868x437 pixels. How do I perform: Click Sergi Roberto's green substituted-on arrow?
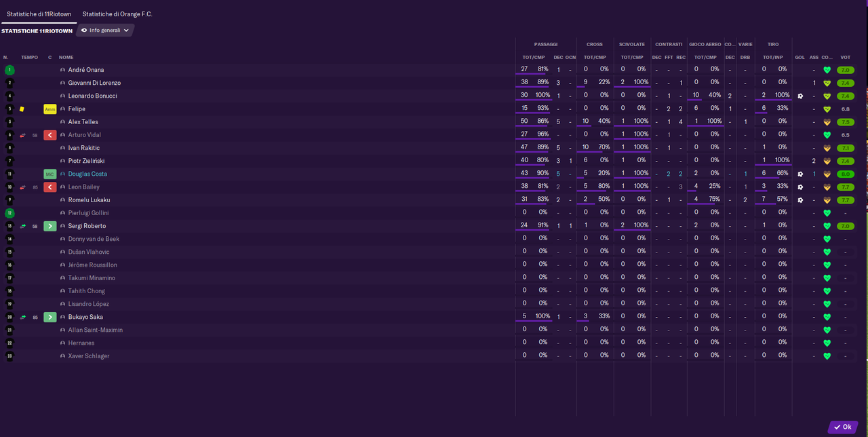pyautogui.click(x=50, y=226)
